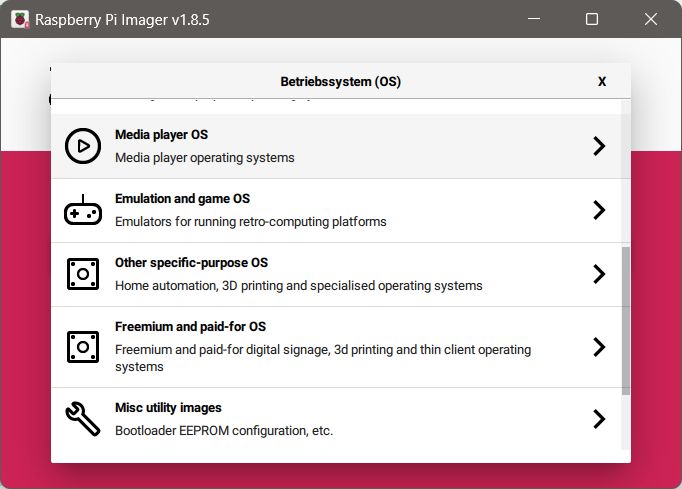Click the Media player OS play icon
The image size is (682, 489).
click(x=83, y=146)
